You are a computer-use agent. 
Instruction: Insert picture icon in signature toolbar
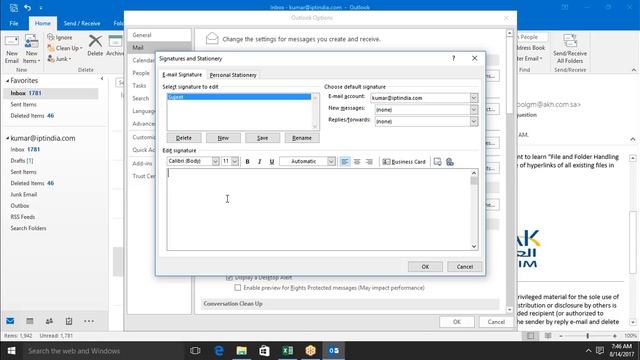[x=438, y=162]
